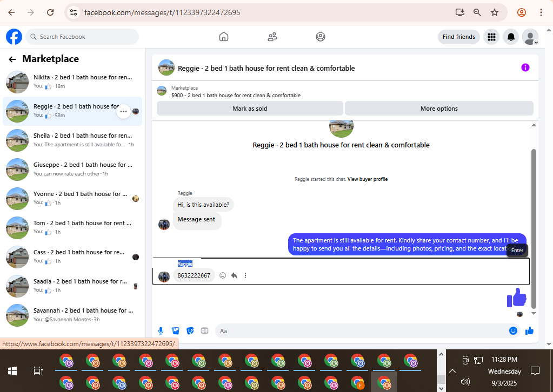Go to Home via house icon

224,37
